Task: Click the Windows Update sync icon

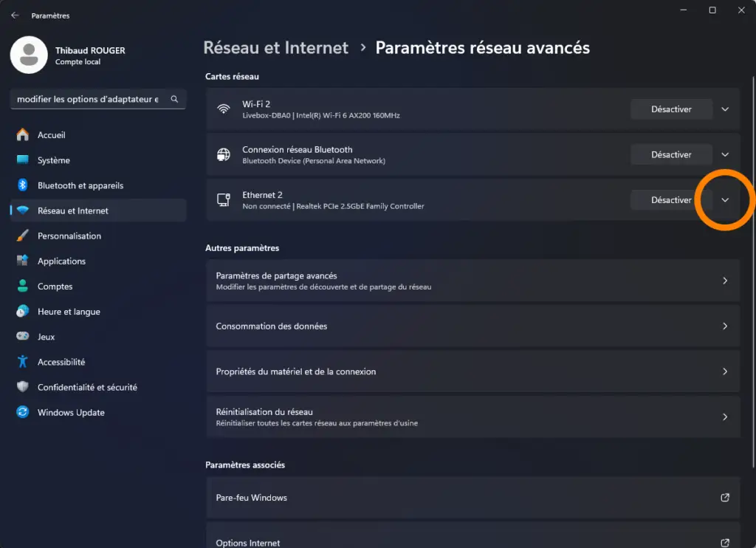Action: (23, 411)
